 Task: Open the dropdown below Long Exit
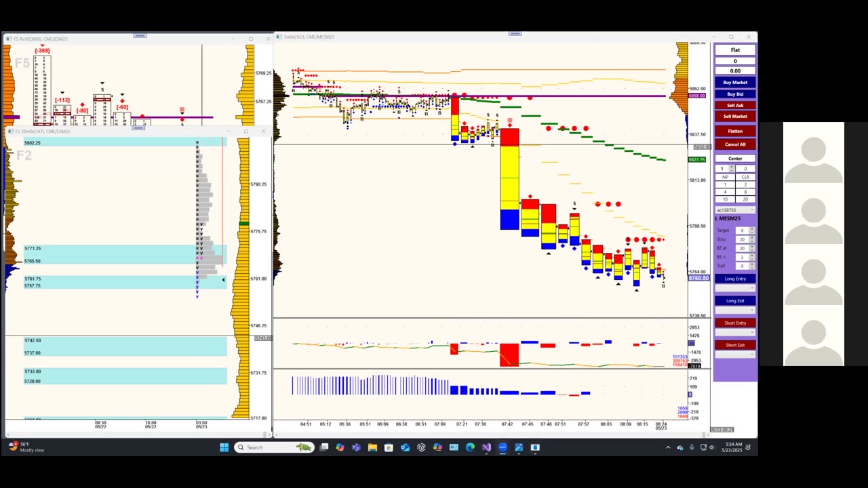[735, 310]
